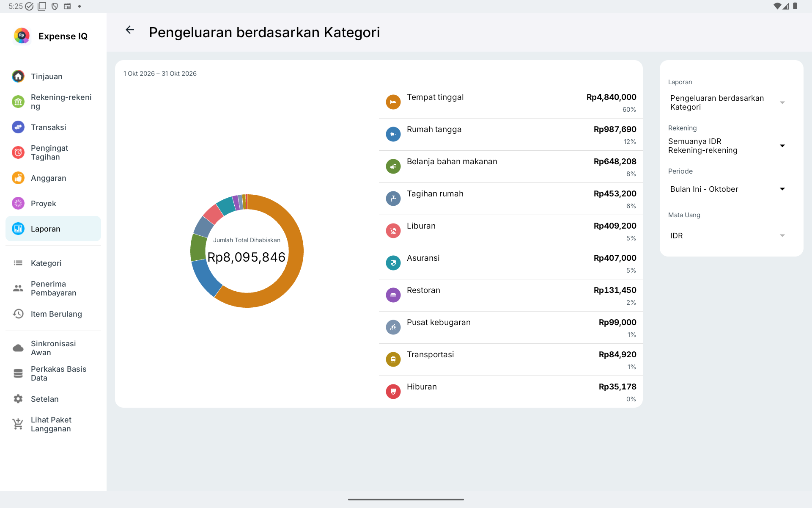Open Transaksi menu item
812x508 pixels.
point(53,127)
